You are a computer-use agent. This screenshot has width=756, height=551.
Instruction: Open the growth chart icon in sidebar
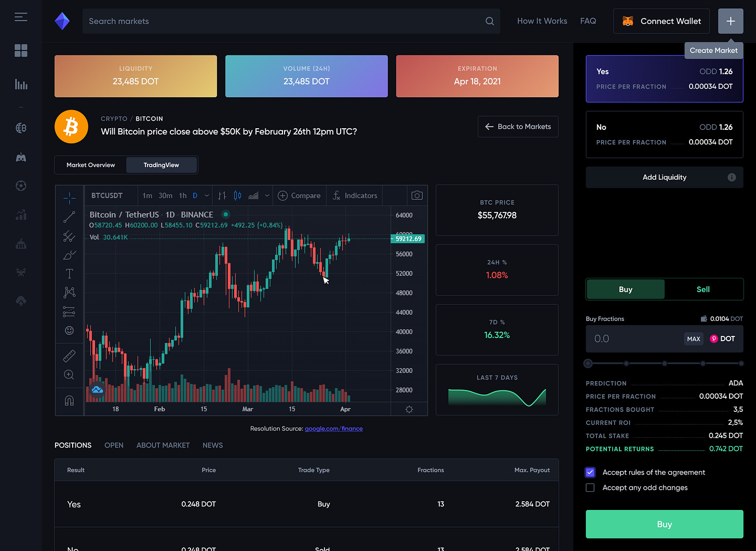coord(21,214)
